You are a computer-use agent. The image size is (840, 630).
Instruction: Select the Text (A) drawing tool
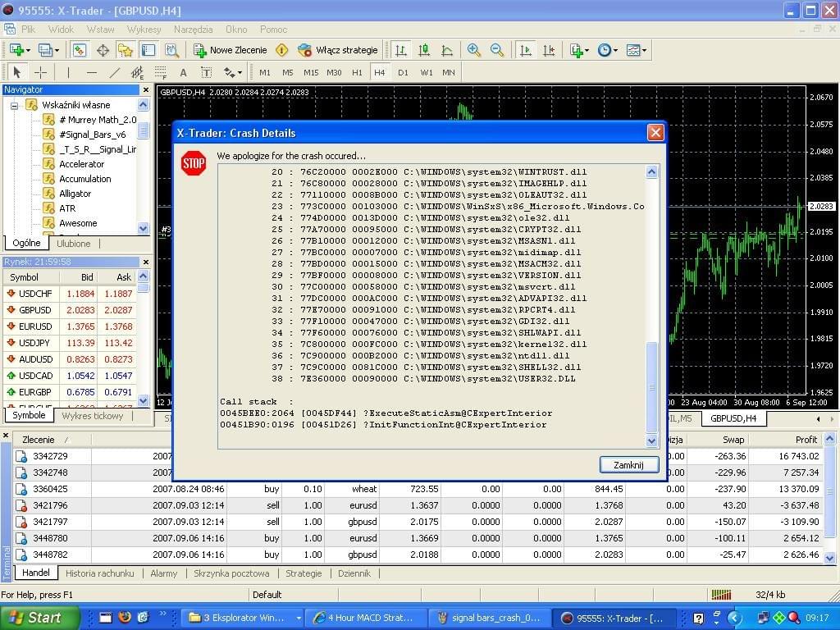(183, 72)
